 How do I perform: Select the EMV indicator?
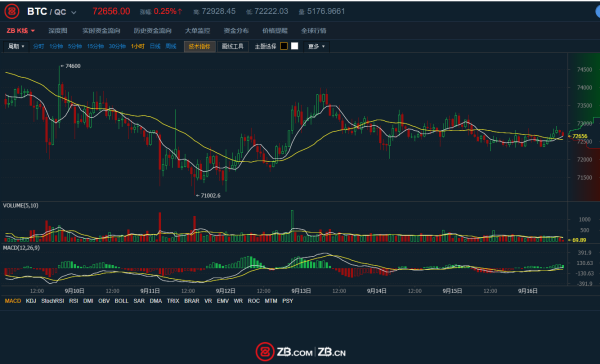[223, 301]
